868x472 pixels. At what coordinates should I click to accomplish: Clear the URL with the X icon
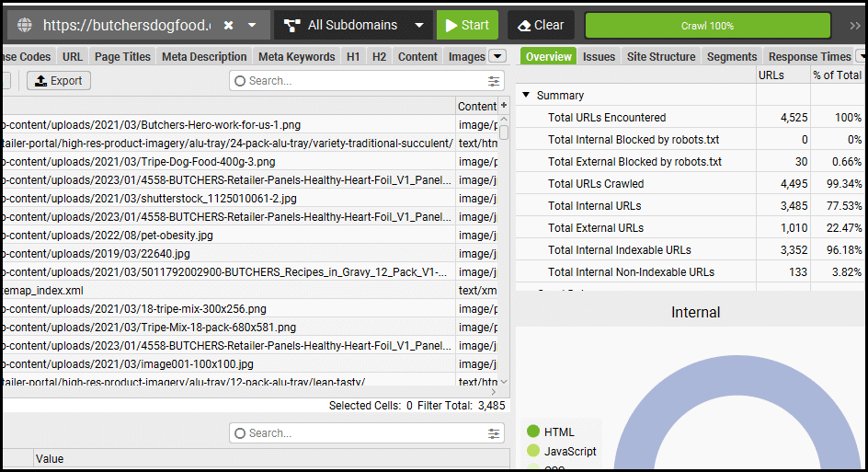(x=228, y=26)
